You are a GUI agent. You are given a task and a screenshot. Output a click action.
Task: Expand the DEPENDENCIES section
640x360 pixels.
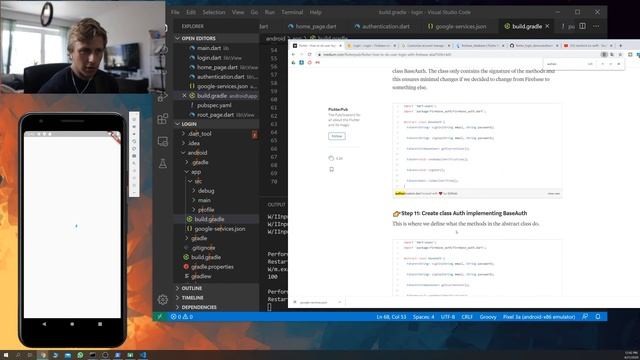pos(198,307)
